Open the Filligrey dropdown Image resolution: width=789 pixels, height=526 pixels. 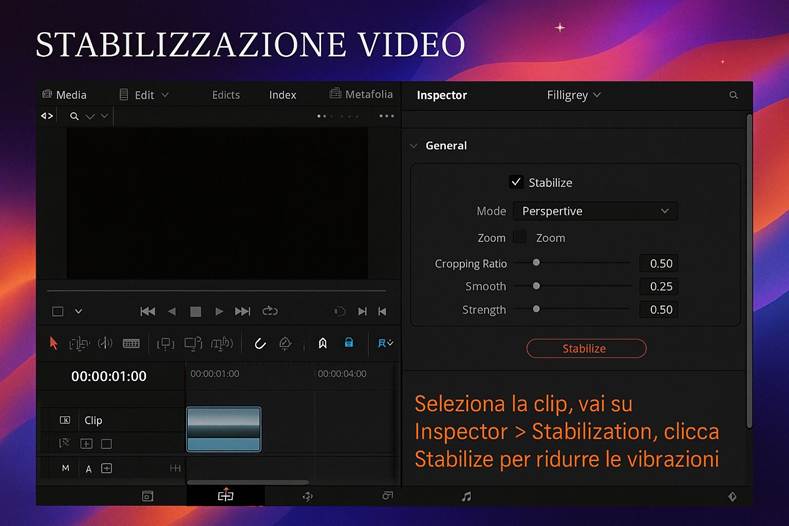tap(574, 95)
